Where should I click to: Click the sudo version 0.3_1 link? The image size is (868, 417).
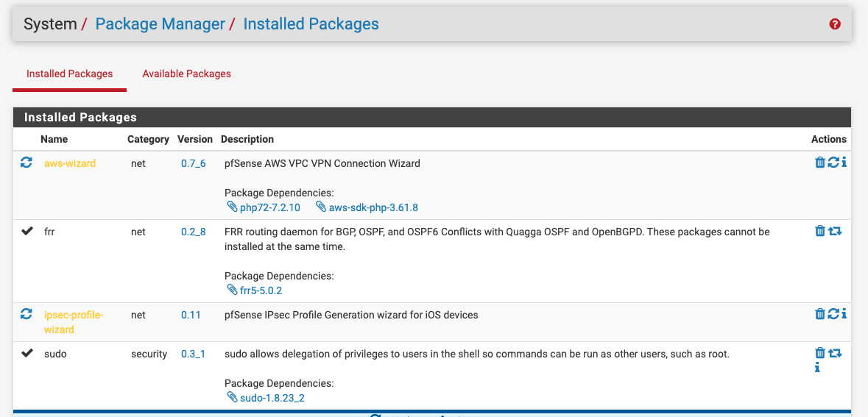(x=193, y=354)
